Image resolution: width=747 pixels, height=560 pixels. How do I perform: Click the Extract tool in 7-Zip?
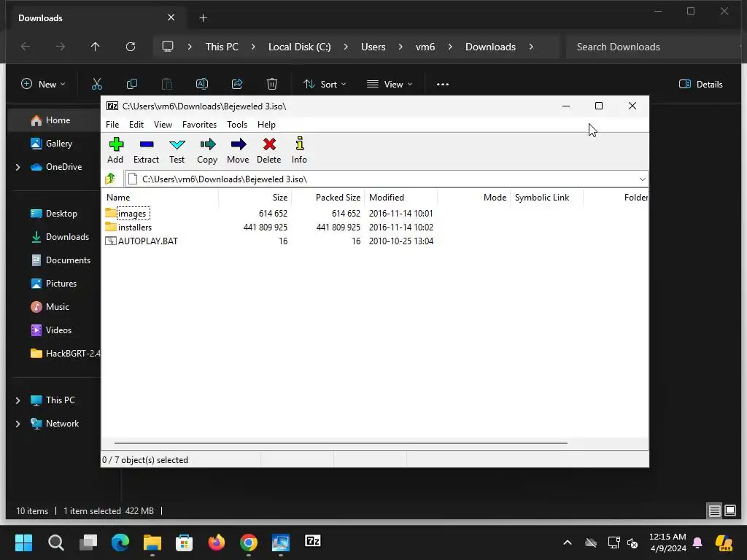(146, 150)
